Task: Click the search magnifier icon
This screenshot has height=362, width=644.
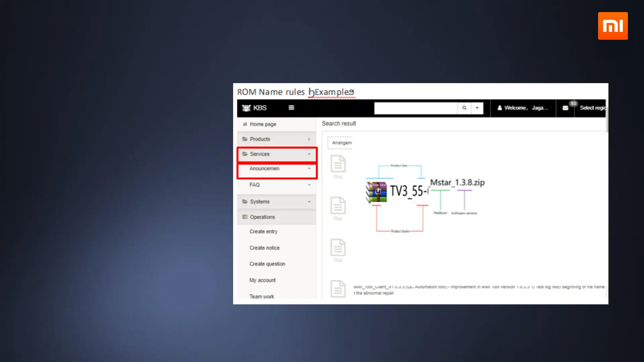Action: [464, 108]
